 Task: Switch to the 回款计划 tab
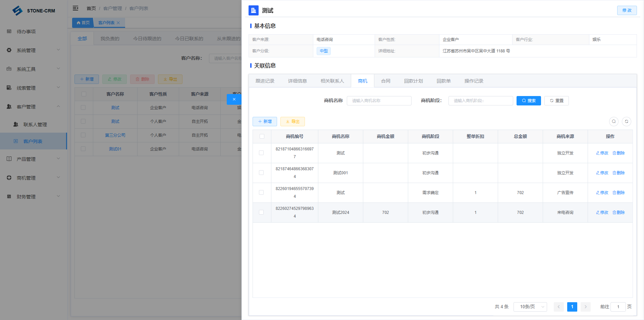(x=414, y=81)
